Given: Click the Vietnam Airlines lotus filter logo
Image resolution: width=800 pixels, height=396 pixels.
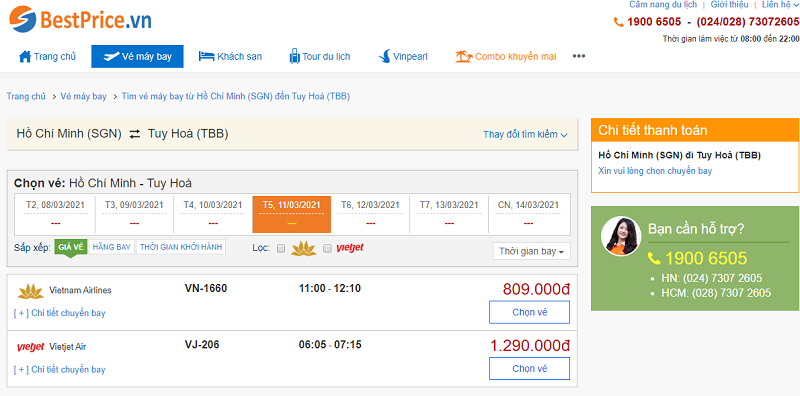Looking at the screenshot, I should [304, 249].
